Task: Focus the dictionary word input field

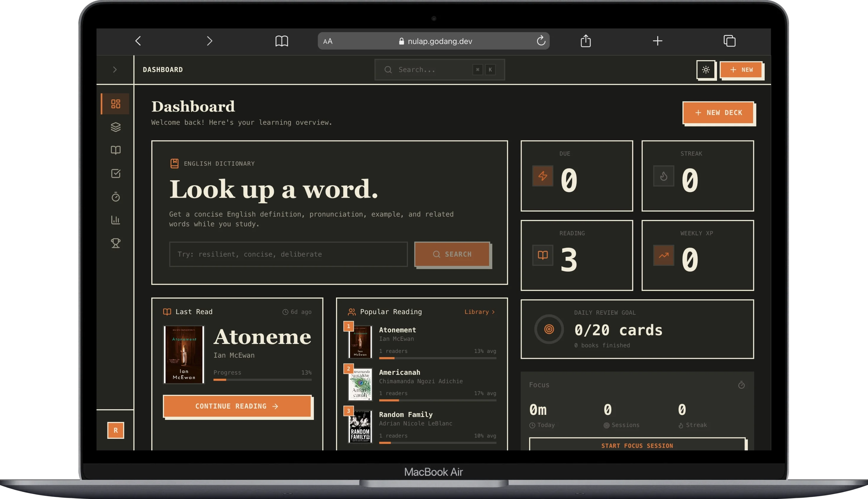Action: pyautogui.click(x=288, y=254)
